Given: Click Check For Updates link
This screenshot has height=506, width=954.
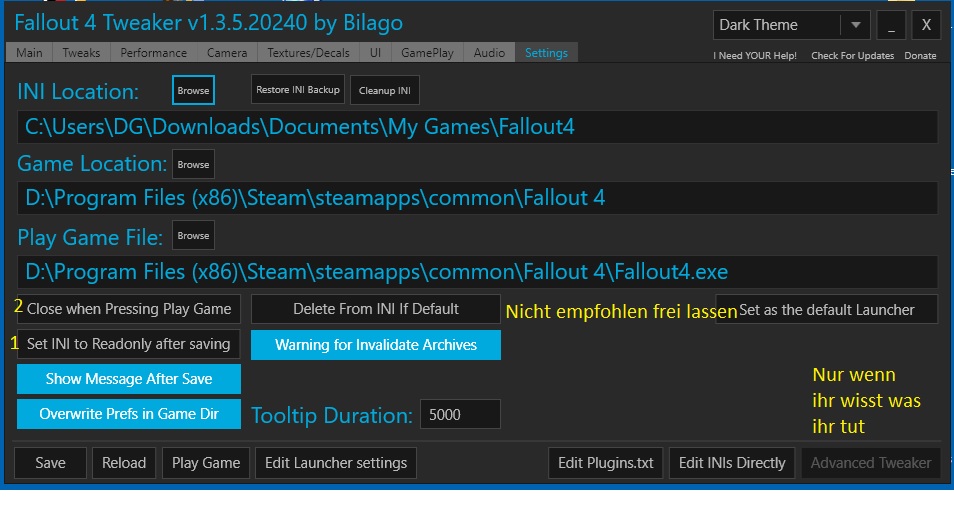Looking at the screenshot, I should coord(852,55).
